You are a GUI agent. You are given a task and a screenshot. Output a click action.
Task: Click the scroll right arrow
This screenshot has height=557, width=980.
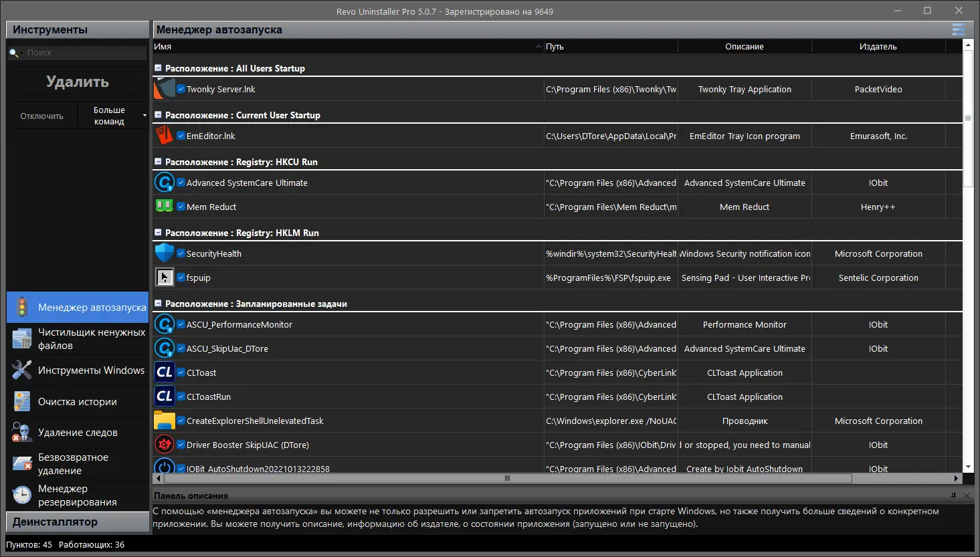tap(957, 478)
